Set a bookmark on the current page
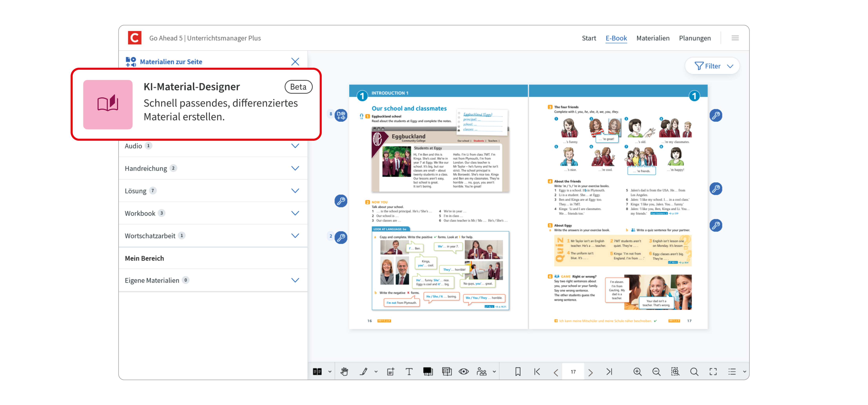Screen dimensions: 868x405 [x=518, y=371]
